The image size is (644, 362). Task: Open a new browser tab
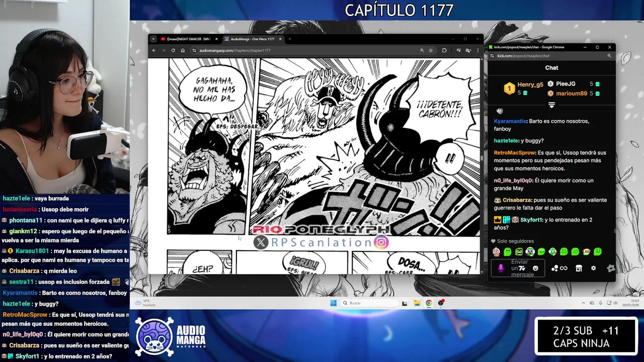[290, 39]
